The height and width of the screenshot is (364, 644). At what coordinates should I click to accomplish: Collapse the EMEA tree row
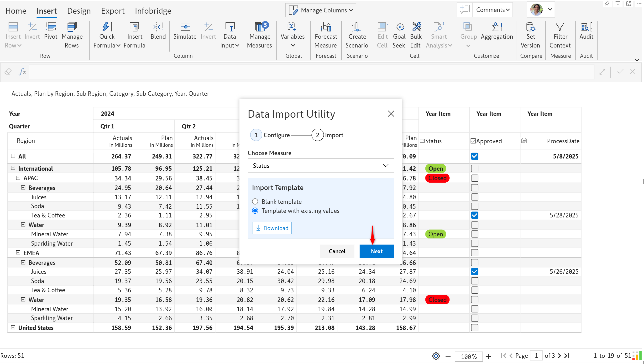[x=18, y=253]
